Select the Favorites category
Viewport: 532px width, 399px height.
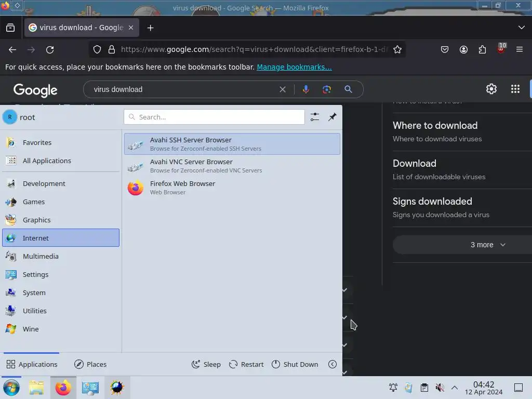[61, 142]
